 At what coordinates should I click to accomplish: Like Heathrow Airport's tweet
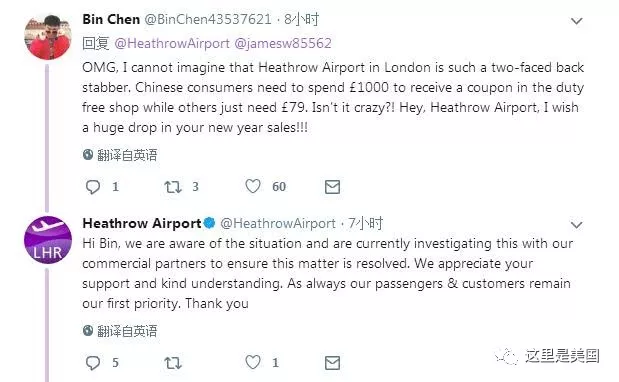point(253,362)
